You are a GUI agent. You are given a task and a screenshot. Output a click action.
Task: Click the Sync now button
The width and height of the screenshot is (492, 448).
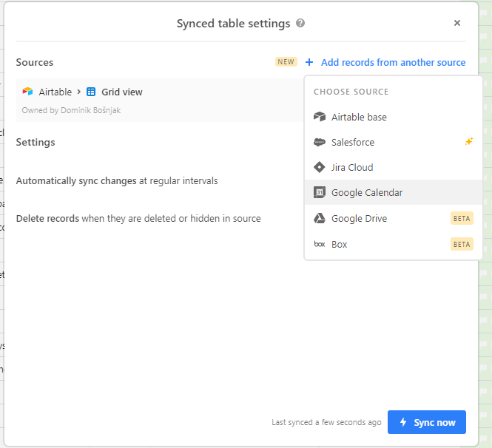427,422
